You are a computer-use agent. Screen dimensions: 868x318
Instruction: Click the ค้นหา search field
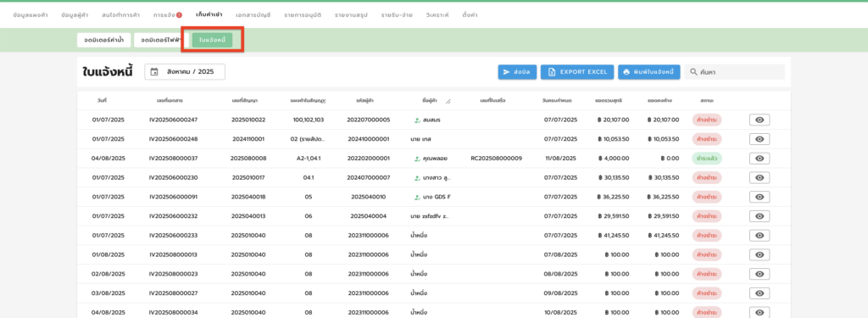click(x=735, y=72)
